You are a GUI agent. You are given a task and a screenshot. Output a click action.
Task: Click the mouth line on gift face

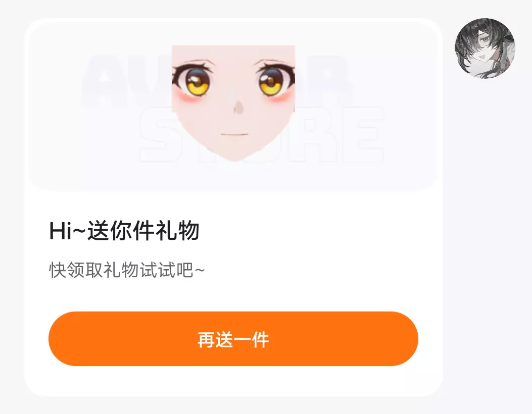click(x=234, y=135)
